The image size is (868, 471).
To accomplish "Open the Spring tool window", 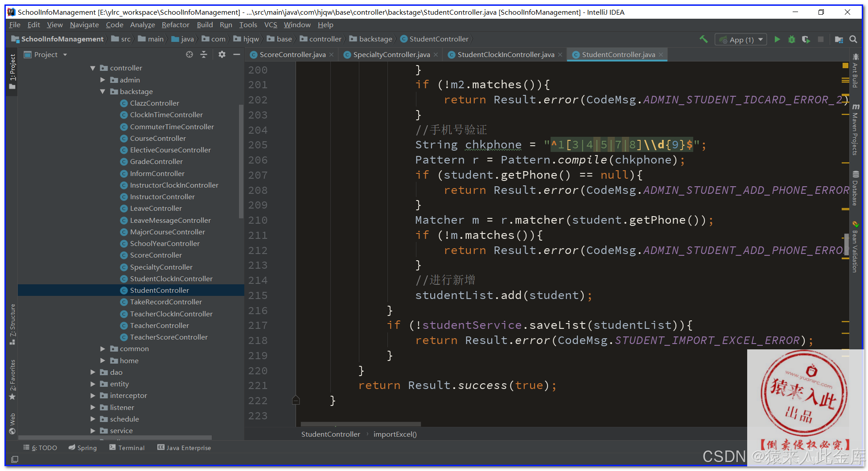I will coord(82,447).
